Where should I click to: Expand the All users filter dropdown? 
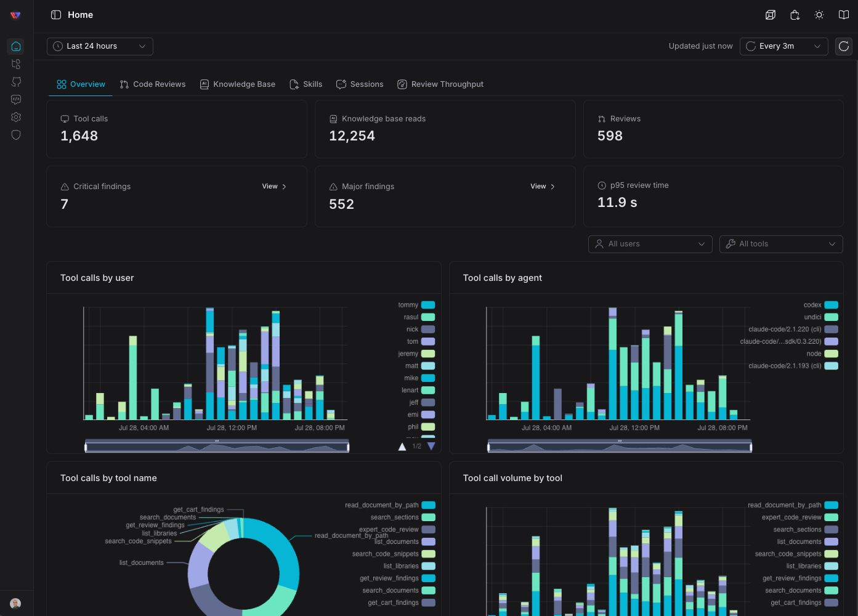pos(650,244)
